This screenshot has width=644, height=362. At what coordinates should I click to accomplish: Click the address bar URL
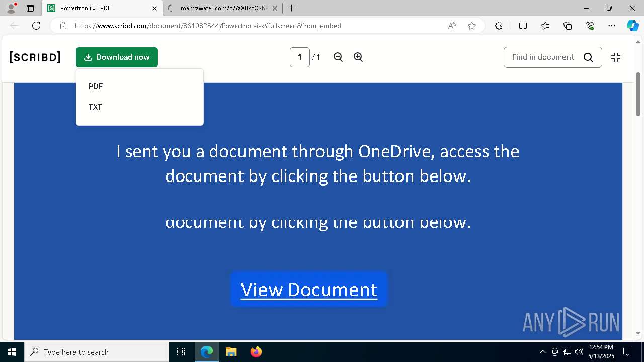[208, 26]
